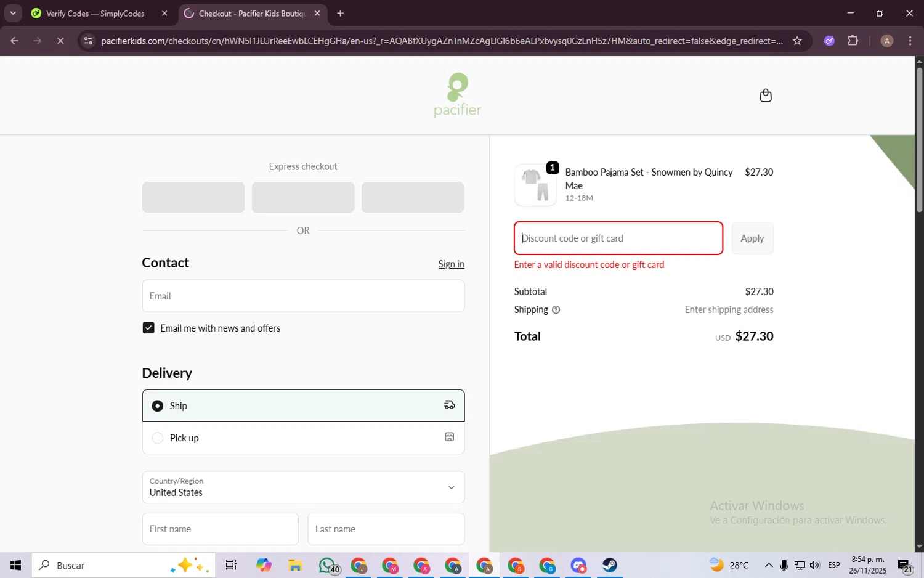Click the microphone tray icon

click(x=784, y=565)
